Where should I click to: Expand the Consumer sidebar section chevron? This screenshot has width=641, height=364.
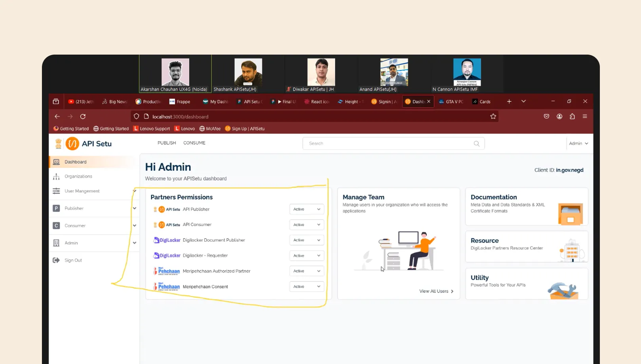[135, 226]
